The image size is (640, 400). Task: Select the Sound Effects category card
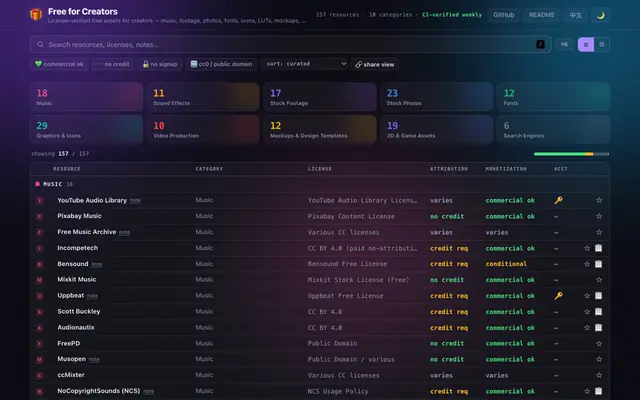tap(203, 97)
